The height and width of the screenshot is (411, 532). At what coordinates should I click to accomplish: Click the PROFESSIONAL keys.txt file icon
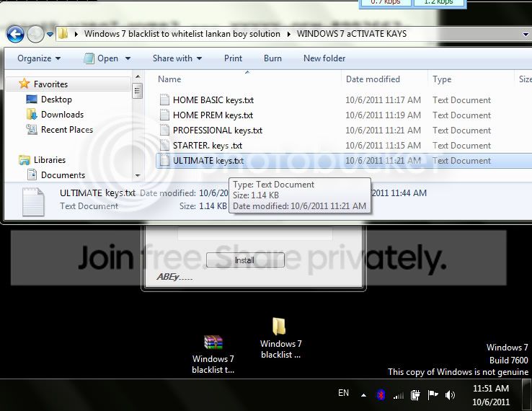[164, 130]
